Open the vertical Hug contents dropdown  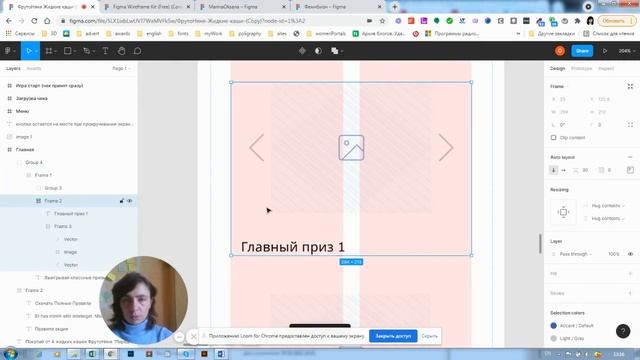coord(608,218)
